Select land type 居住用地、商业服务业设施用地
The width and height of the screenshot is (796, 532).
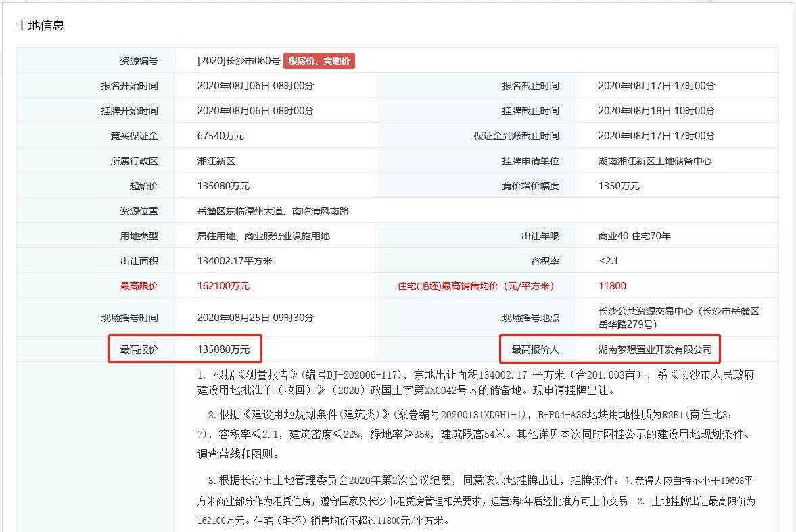[x=264, y=236]
